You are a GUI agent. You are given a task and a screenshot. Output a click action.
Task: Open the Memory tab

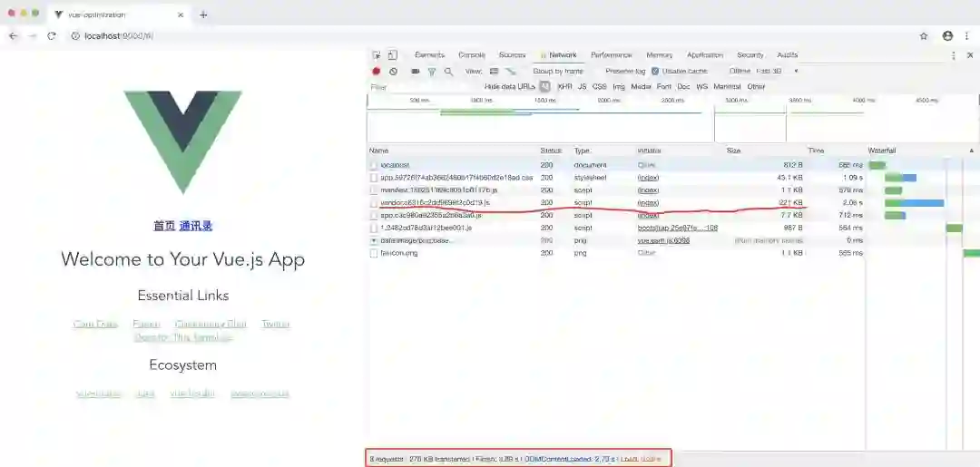(660, 55)
